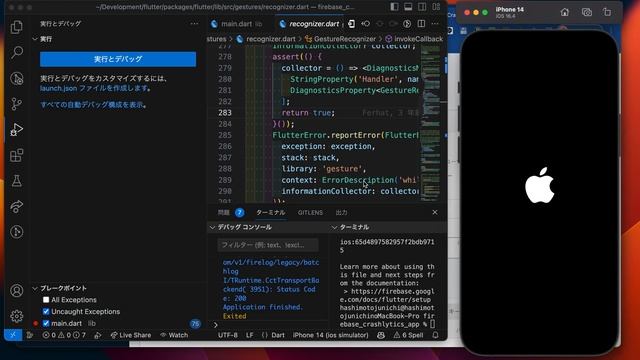Click line number 283 in the gutter
Screen dimensions: 640x360
(225, 113)
